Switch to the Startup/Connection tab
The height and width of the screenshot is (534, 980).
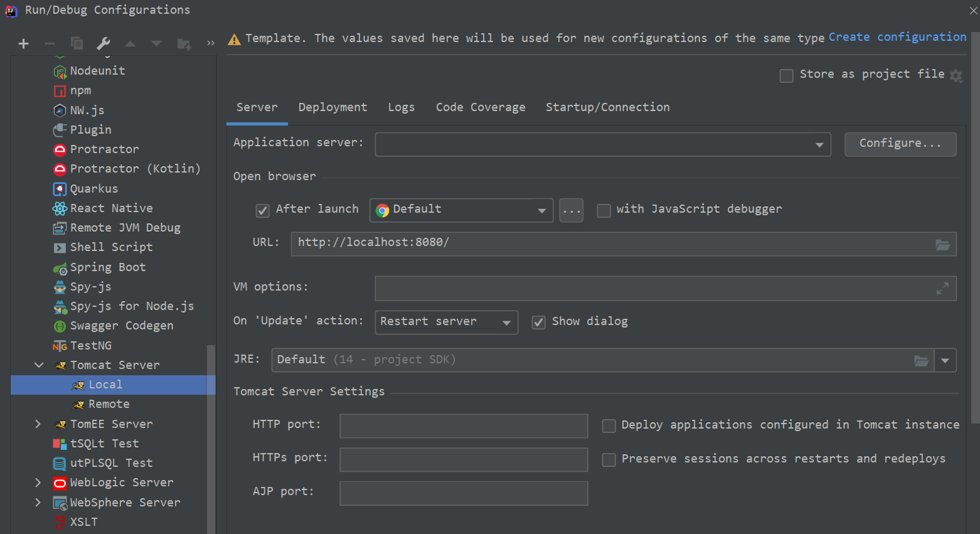(x=607, y=107)
